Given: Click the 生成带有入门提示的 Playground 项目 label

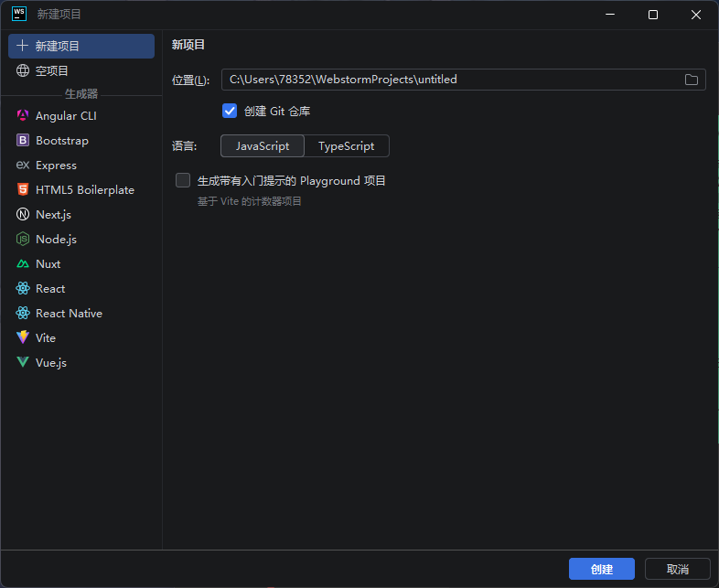Looking at the screenshot, I should (x=291, y=180).
